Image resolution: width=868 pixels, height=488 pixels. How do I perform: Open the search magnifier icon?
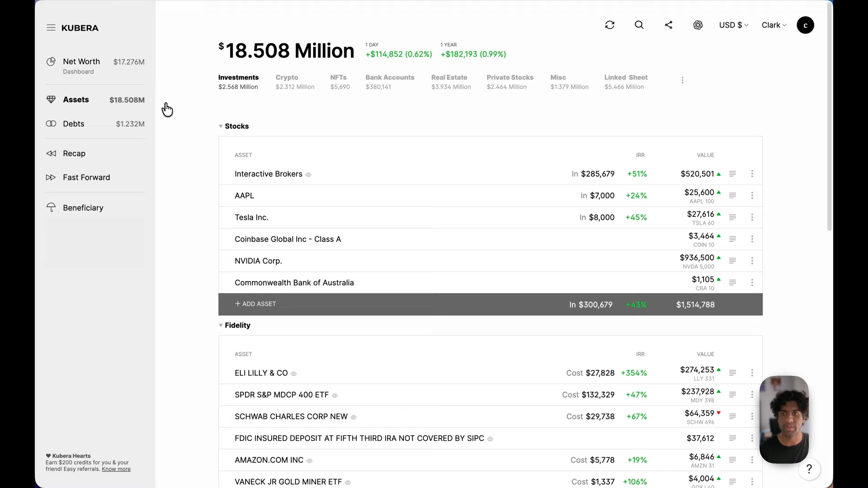(639, 25)
